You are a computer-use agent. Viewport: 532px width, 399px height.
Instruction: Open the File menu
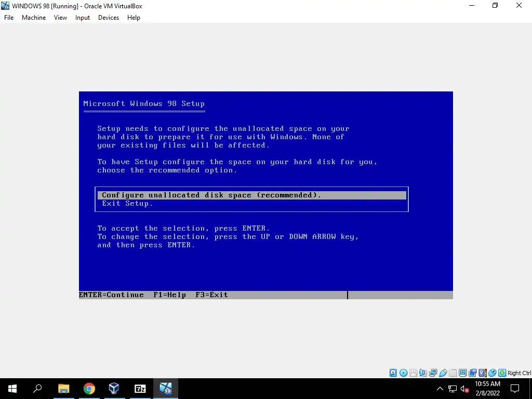pos(9,18)
